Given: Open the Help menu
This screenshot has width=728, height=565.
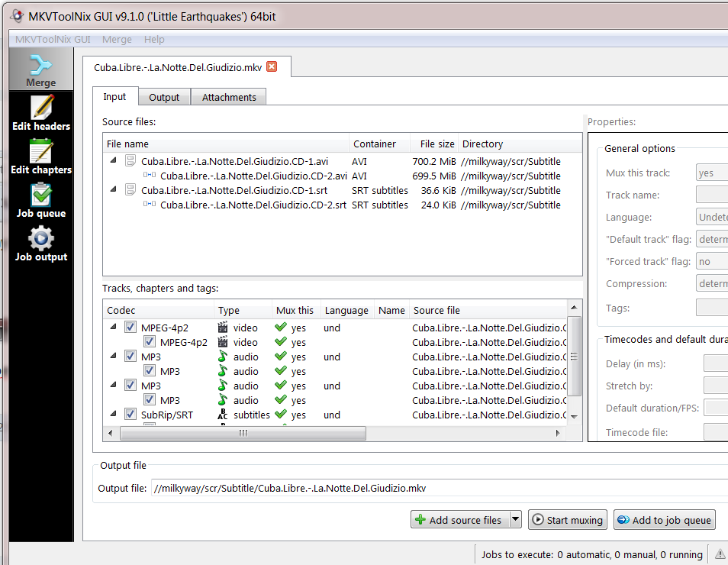Looking at the screenshot, I should click(x=154, y=39).
